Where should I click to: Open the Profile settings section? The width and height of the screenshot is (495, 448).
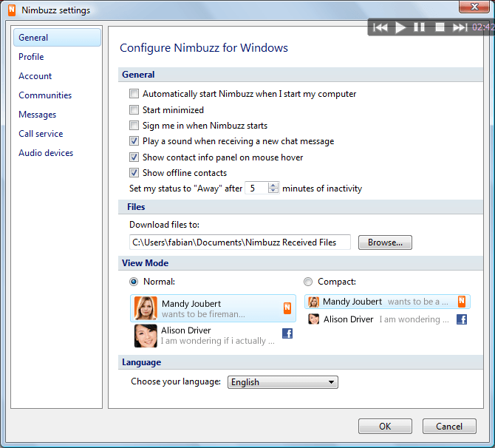coord(31,57)
